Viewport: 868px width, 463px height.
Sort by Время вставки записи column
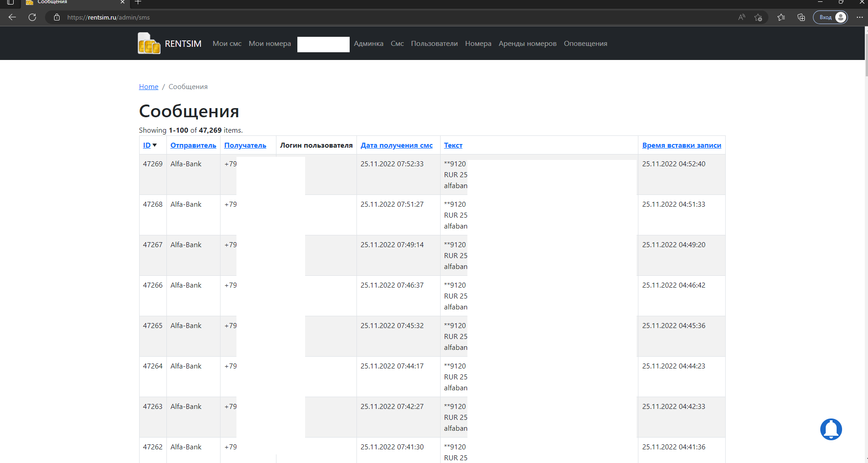pos(681,145)
